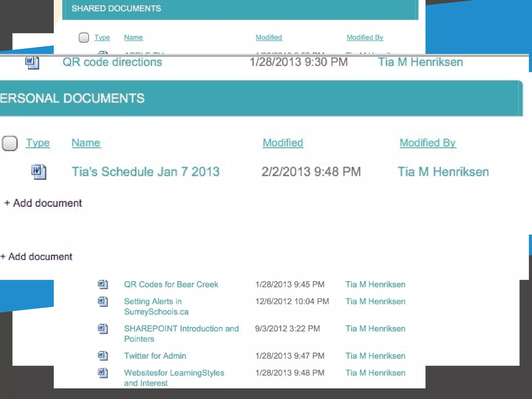
Task: Click the Name header in Shared Documents
Action: [x=133, y=37]
